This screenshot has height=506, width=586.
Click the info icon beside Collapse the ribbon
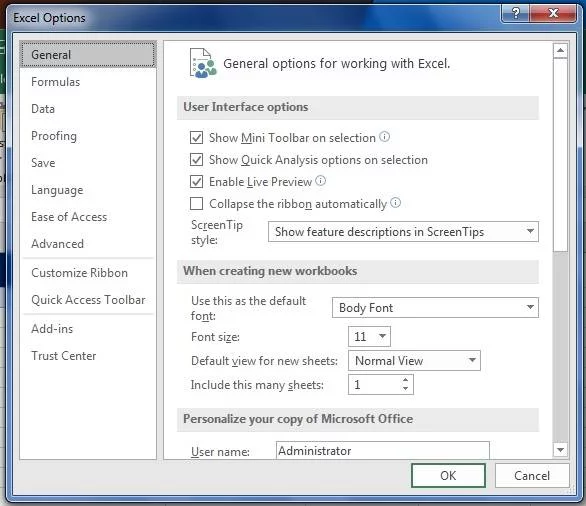point(395,203)
